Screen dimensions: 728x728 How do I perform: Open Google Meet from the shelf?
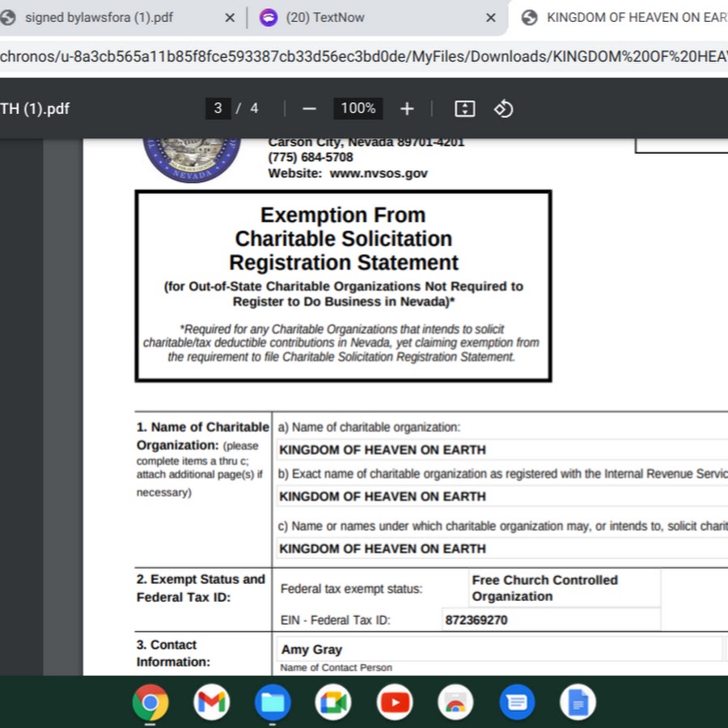333,702
